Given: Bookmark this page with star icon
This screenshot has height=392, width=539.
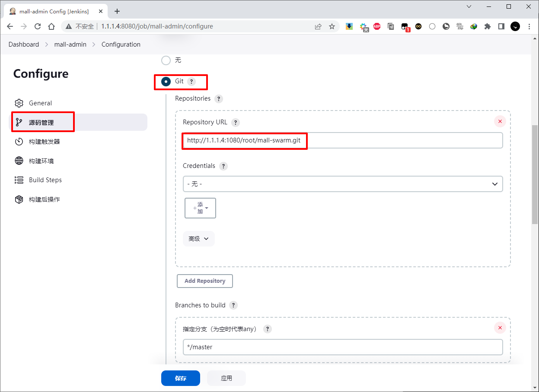Looking at the screenshot, I should (332, 26).
